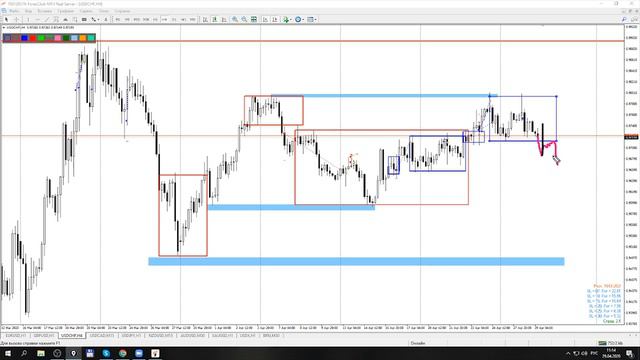Open the first menu bar item

[x=13, y=11]
